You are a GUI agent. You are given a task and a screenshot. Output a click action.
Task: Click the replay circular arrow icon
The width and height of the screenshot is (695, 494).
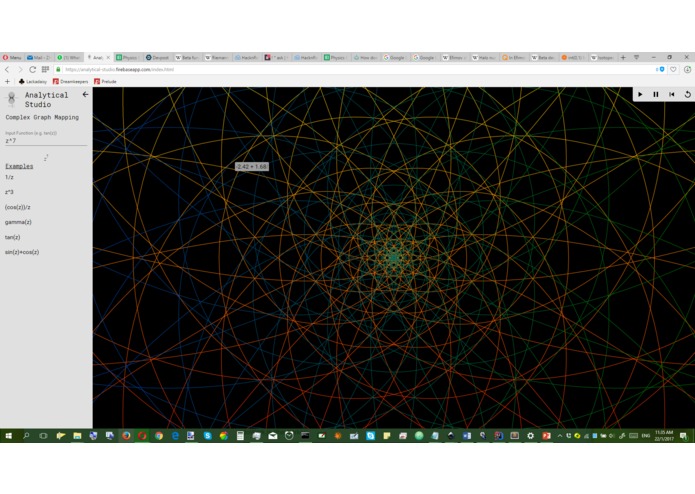pyautogui.click(x=687, y=94)
